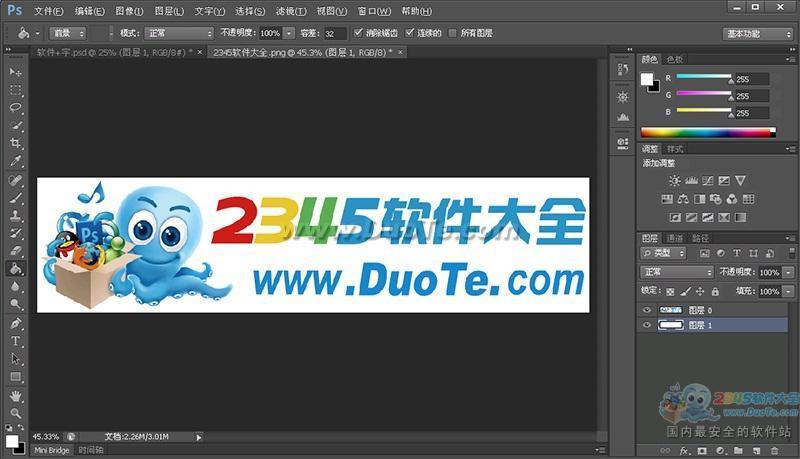Image resolution: width=800 pixels, height=459 pixels.
Task: Select the Eraser tool
Action: [x=15, y=251]
